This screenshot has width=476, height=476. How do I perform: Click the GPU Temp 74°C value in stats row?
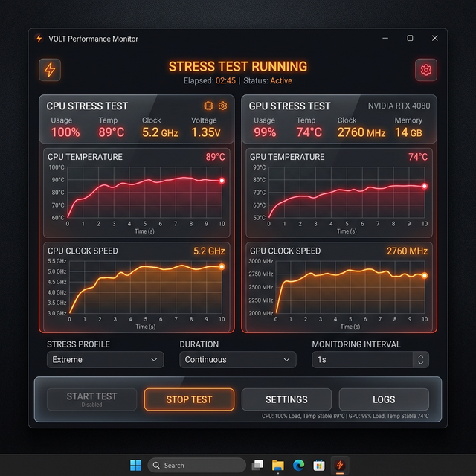point(309,132)
